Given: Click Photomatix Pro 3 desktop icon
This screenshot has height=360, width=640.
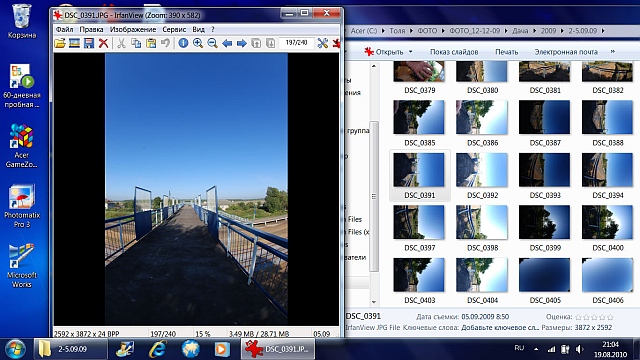Looking at the screenshot, I should pyautogui.click(x=22, y=206).
